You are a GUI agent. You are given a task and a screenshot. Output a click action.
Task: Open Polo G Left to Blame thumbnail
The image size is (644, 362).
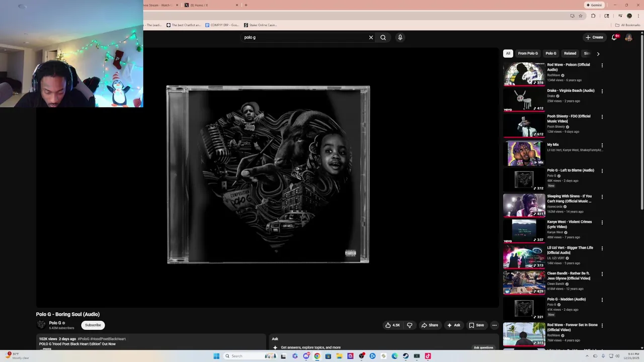pos(524,179)
